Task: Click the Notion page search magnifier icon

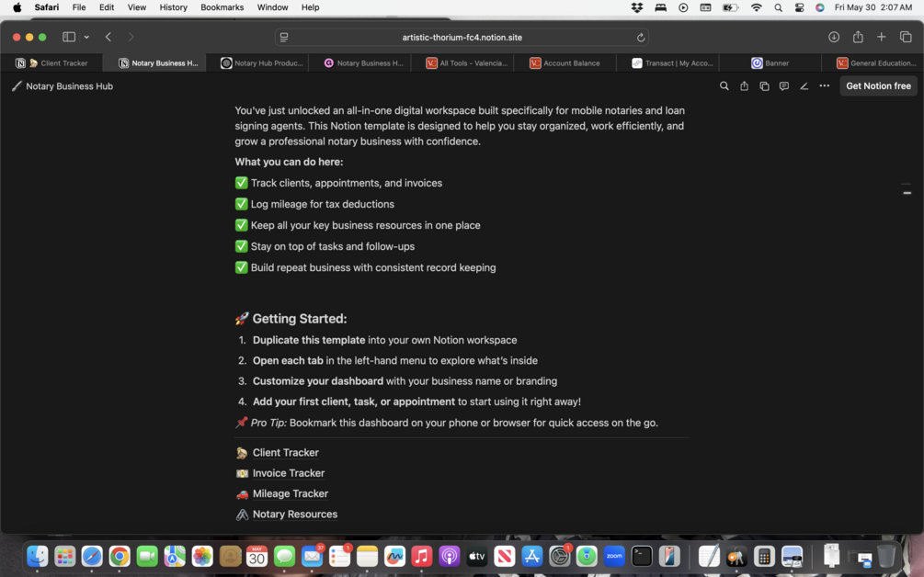Action: point(724,86)
